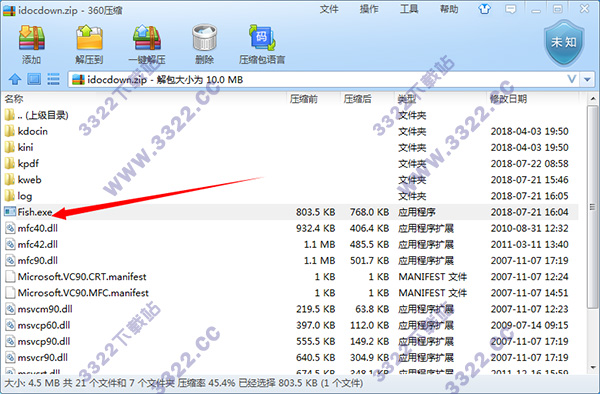Select the kweb folder icon
600x394 pixels.
pyautogui.click(x=10, y=179)
